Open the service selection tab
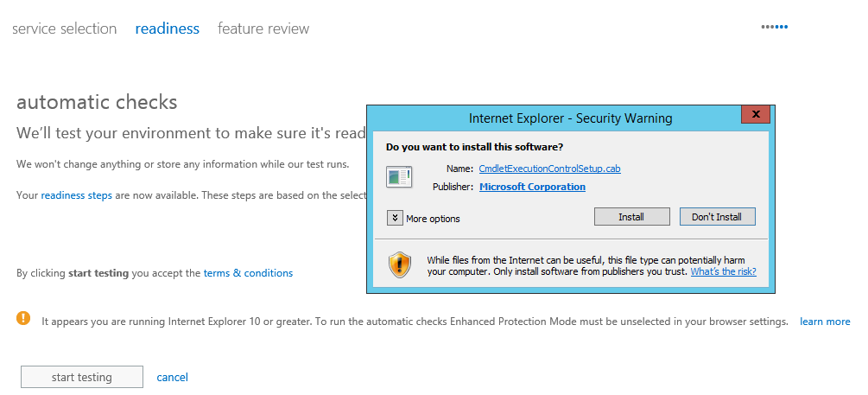This screenshot has height=395, width=868. coord(64,29)
